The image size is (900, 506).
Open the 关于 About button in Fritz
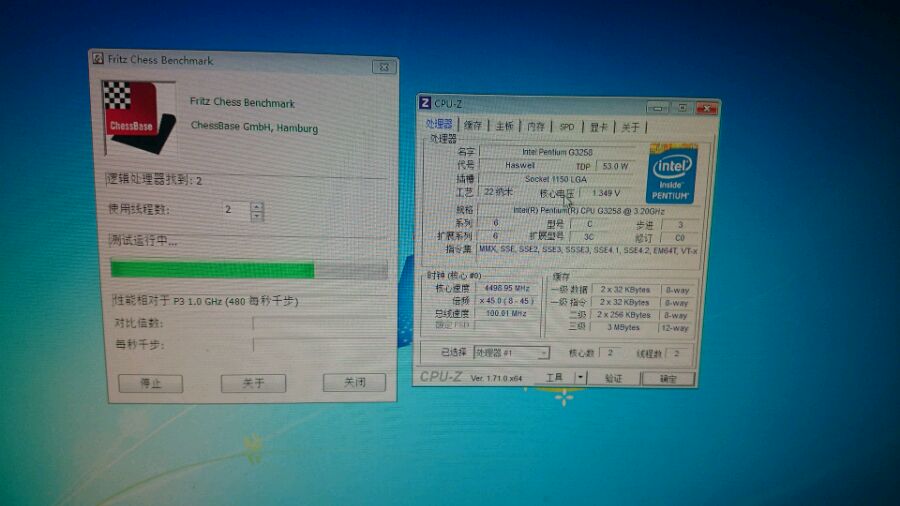253,383
